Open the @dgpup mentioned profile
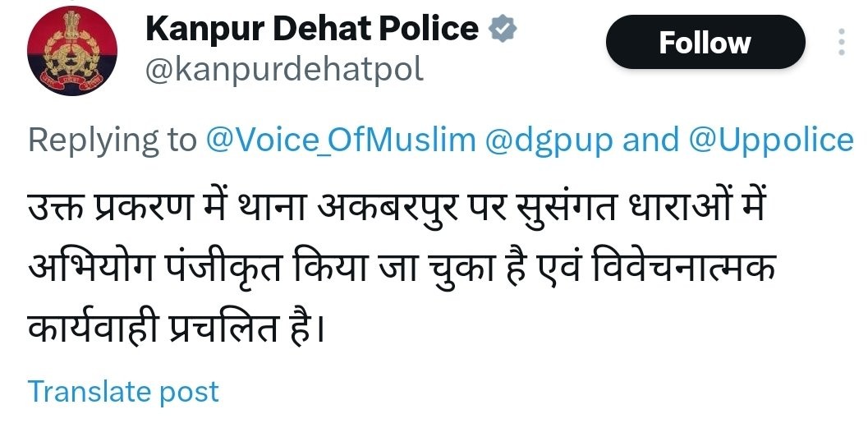Viewport: 868px width, 437px height. tap(549, 141)
